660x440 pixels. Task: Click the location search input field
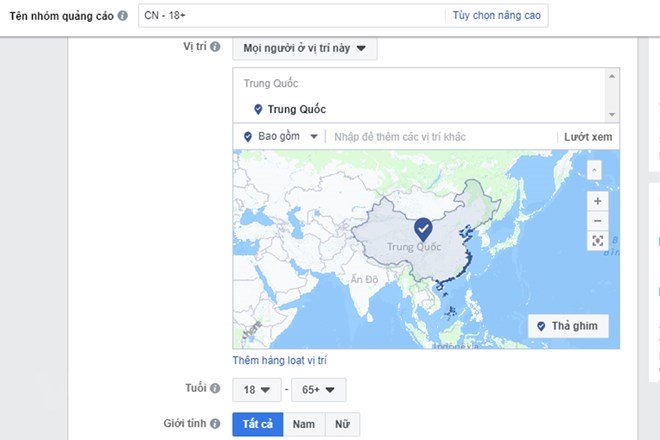[440, 136]
